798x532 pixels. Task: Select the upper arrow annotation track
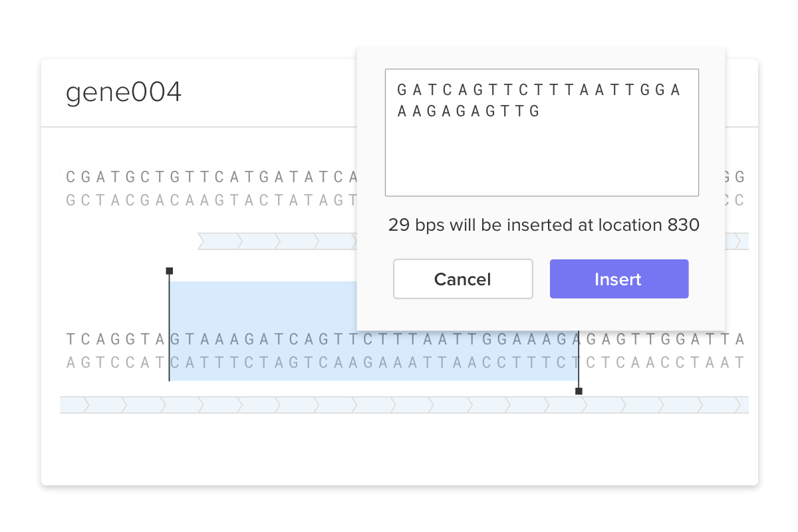point(276,241)
